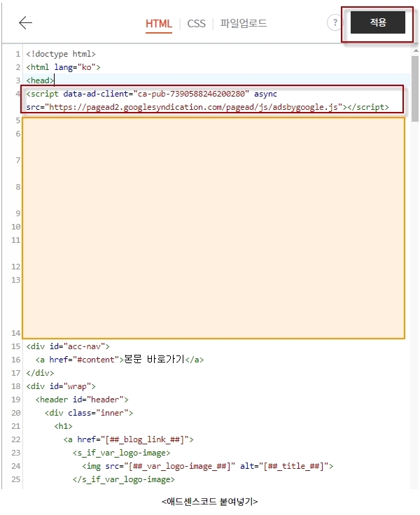Open help via the question mark icon
The height and width of the screenshot is (515, 420).
pyautogui.click(x=335, y=22)
